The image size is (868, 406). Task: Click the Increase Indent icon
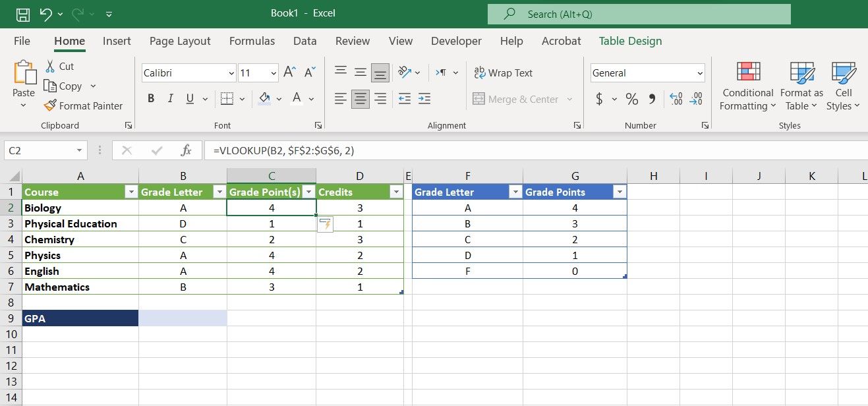pyautogui.click(x=424, y=99)
